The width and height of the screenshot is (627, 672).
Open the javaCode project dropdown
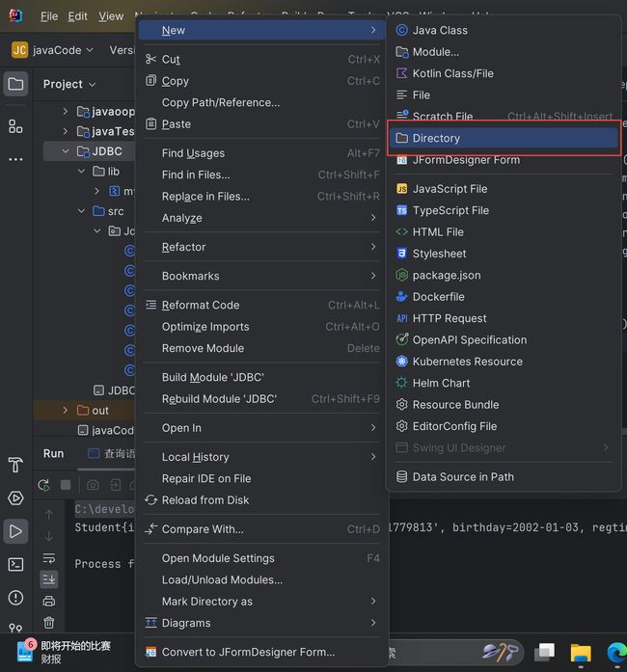63,50
